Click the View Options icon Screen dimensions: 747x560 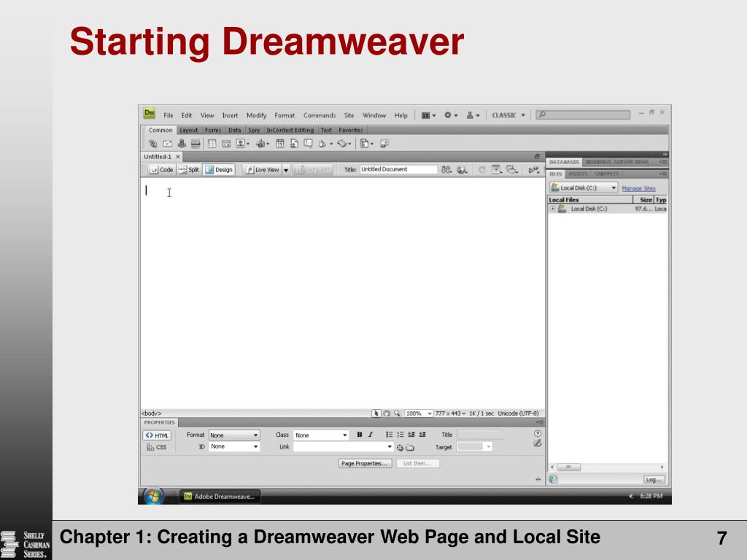[x=497, y=169]
